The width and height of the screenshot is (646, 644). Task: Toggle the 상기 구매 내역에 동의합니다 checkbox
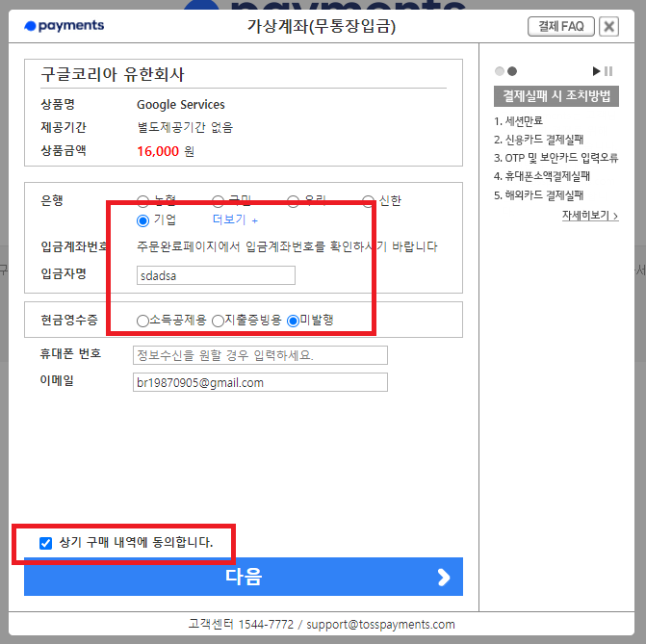[x=46, y=543]
